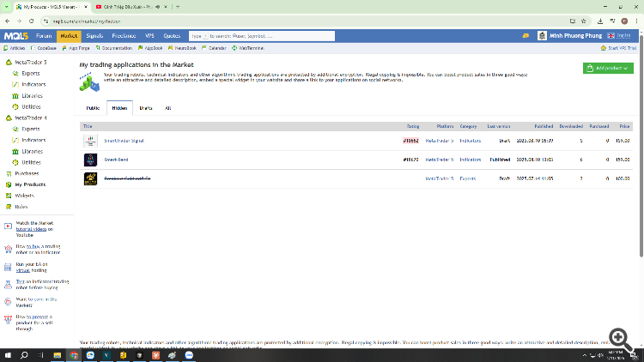Click the Smart Trader Signal product thumbnail
The width and height of the screenshot is (644, 362).
point(90,141)
